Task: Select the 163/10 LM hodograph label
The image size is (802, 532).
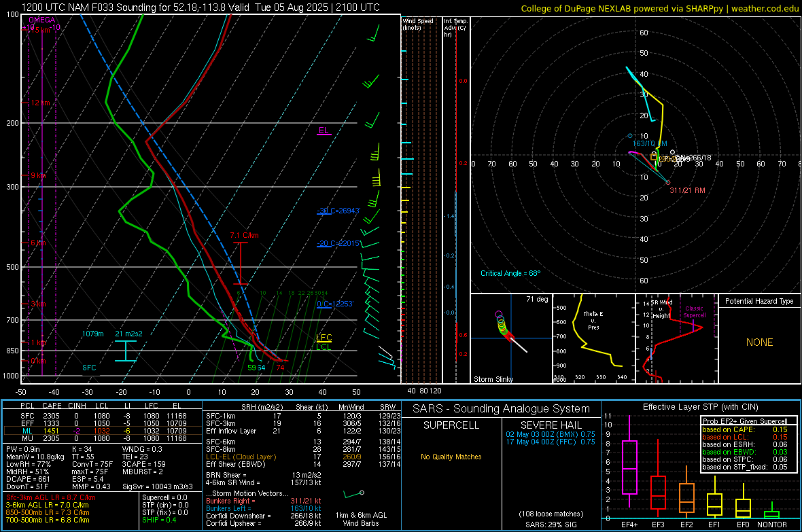Action: (x=650, y=144)
